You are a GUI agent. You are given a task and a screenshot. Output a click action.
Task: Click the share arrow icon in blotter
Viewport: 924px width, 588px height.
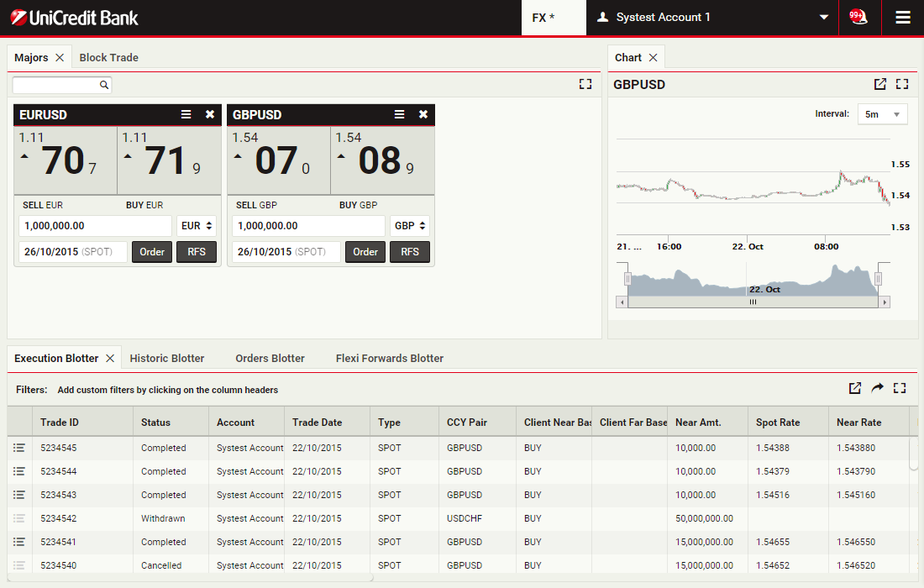pos(878,388)
